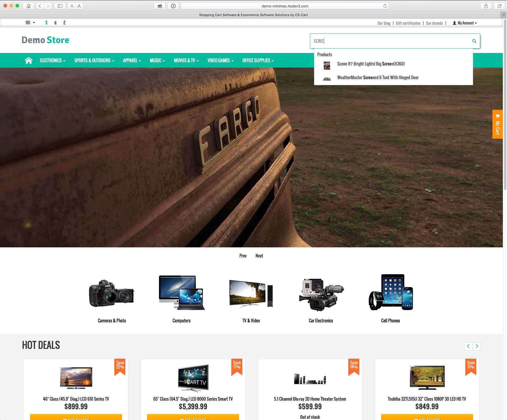Switch currency to euro symbol
This screenshot has width=507, height=420.
[55, 23]
